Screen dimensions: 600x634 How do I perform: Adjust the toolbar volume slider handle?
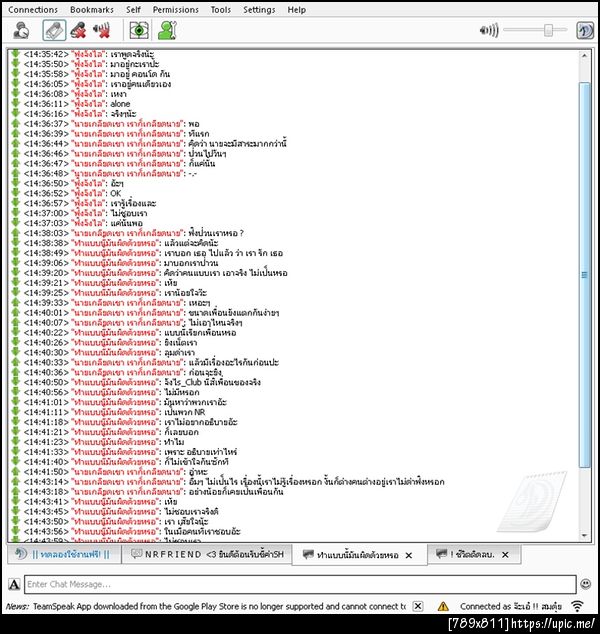pos(548,30)
